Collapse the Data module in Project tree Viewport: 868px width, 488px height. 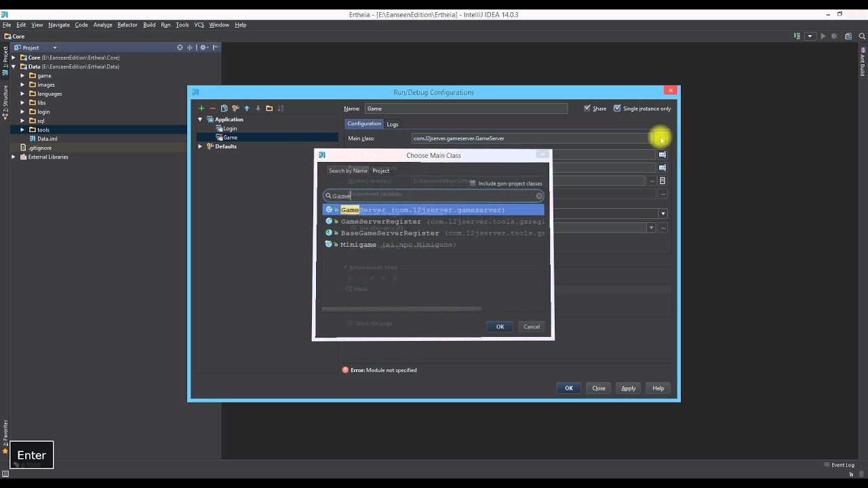pos(14,66)
